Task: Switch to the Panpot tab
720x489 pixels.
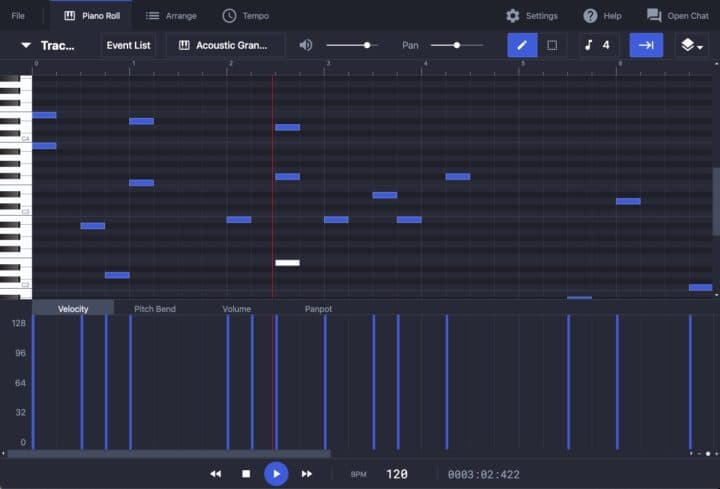Action: pyautogui.click(x=318, y=309)
